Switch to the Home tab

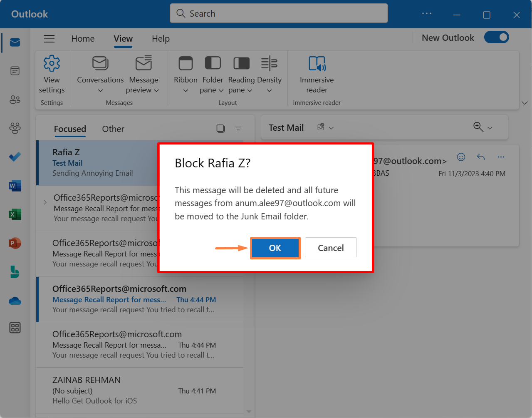point(83,39)
